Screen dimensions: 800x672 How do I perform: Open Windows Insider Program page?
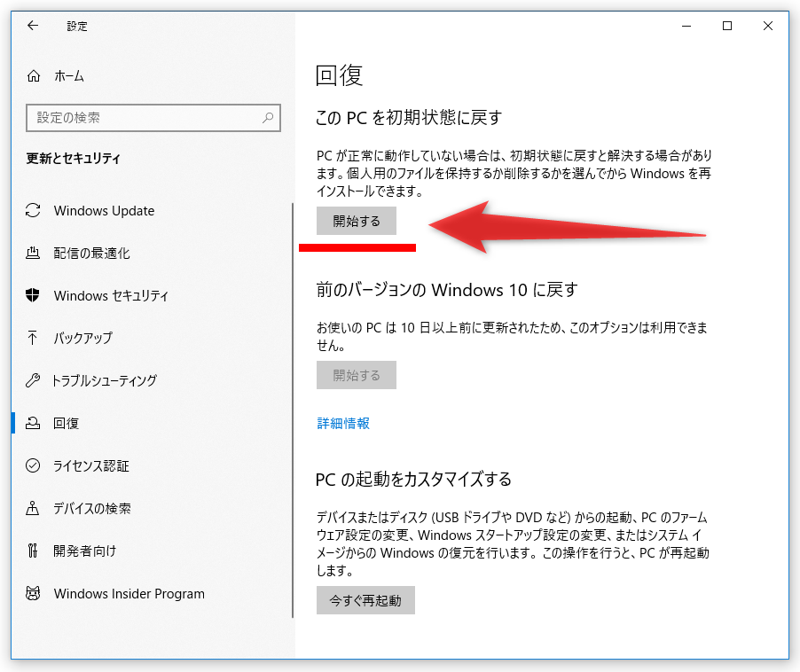coord(129,593)
